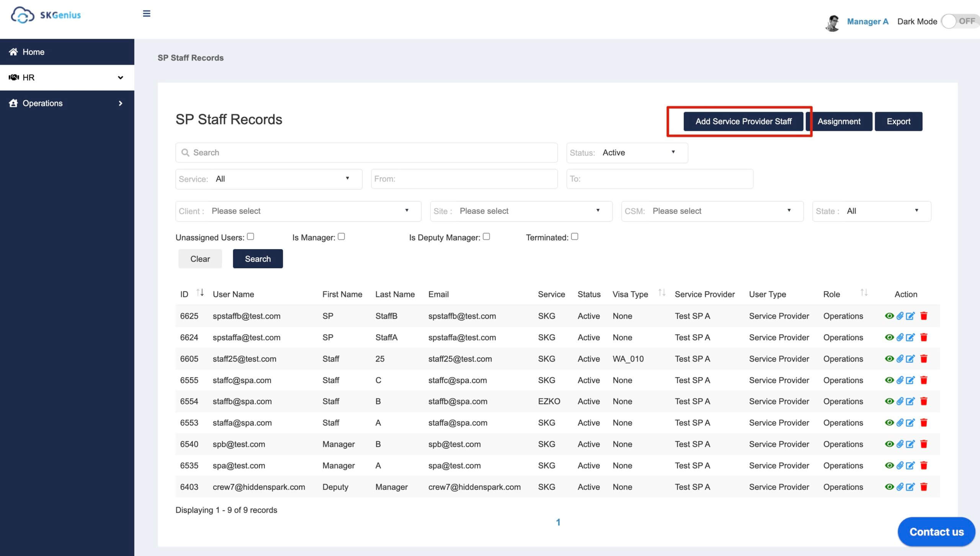Screen dimensions: 980x556
Task: Sort the table by ID column arrows
Action: (200, 293)
